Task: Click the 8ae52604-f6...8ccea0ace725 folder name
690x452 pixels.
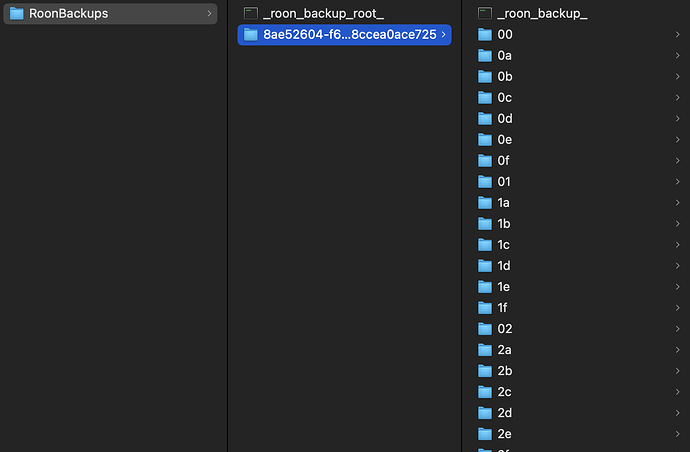Action: coord(350,35)
